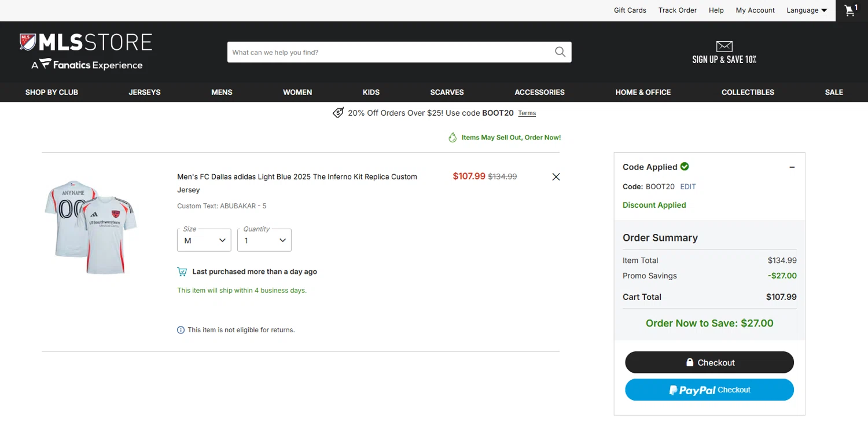Viewport: 868px width, 422px height.
Task: Edit the BOOT20 promo code
Action: coord(688,187)
